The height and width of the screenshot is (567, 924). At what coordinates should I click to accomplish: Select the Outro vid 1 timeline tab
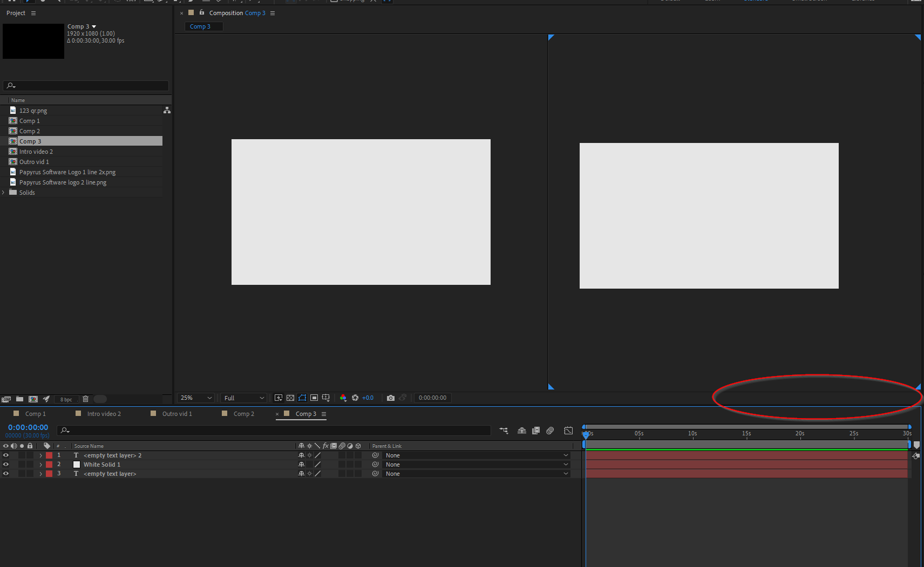pos(176,413)
